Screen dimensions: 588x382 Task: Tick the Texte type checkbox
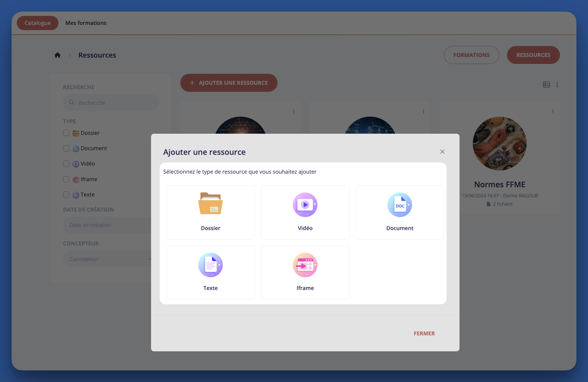click(x=66, y=194)
